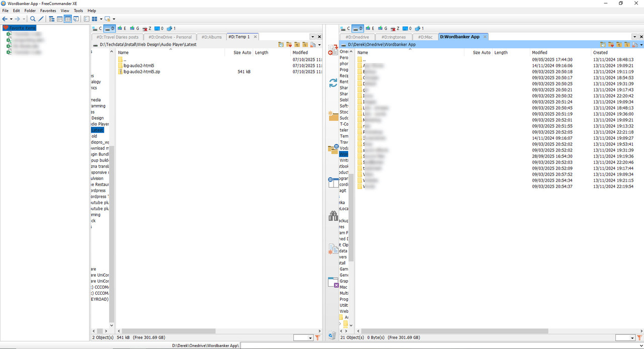Screen dimensions: 644x349
Task: Click left panel history clock folder icon
Action: tap(281, 45)
